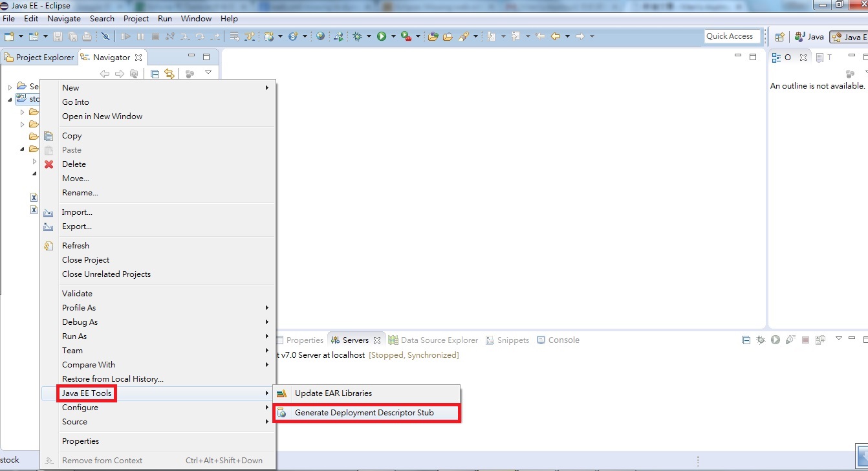Click the Start server in debug mode icon
The width and height of the screenshot is (868, 471).
click(x=761, y=340)
